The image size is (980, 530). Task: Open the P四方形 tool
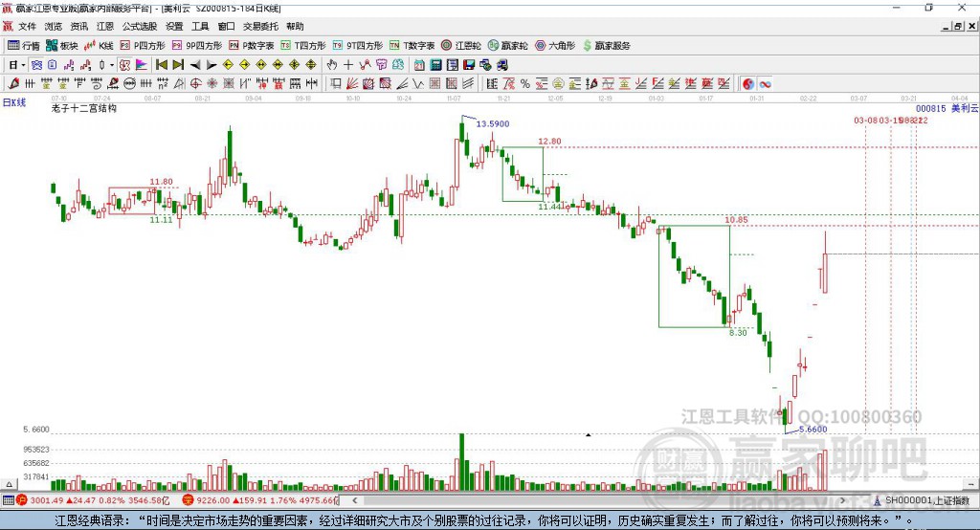[x=143, y=46]
